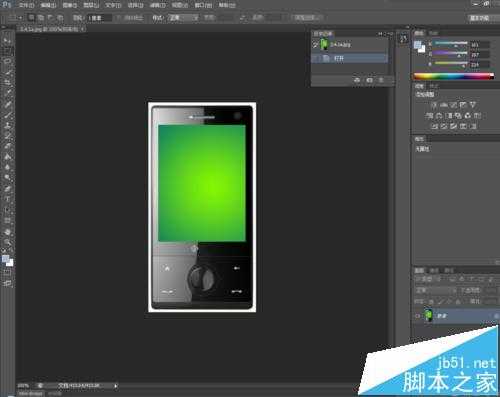Open the Edit menu

click(48, 5)
